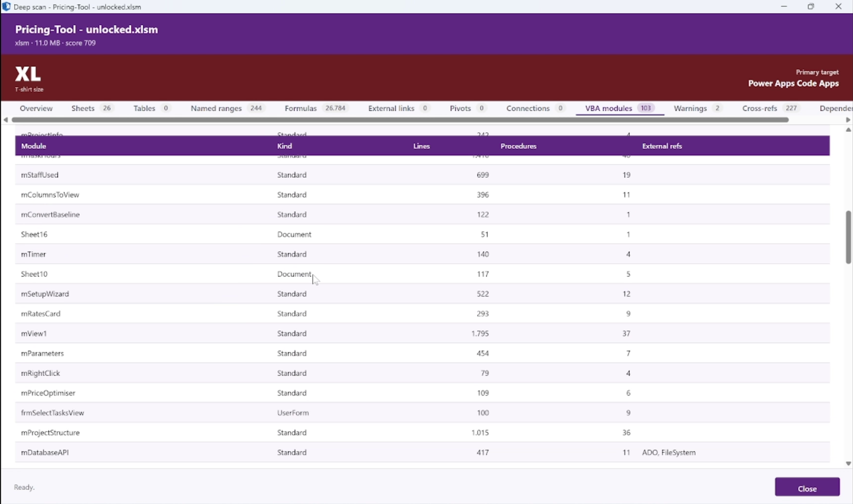Viewport: 853px width, 504px height.
Task: Click the tab strip right scroll arrow
Action: pos(848,120)
